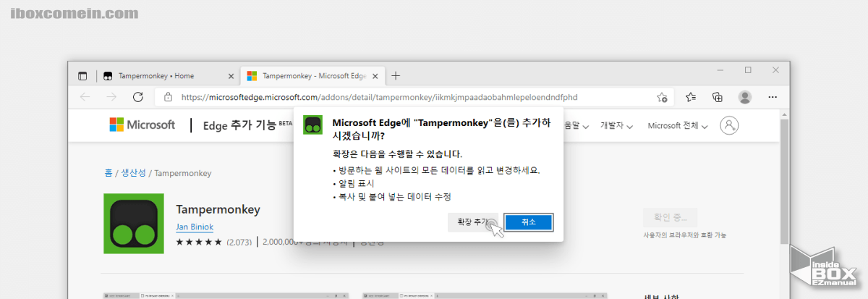Close the Tampermonkey - Microsoft Edge tab

click(375, 75)
